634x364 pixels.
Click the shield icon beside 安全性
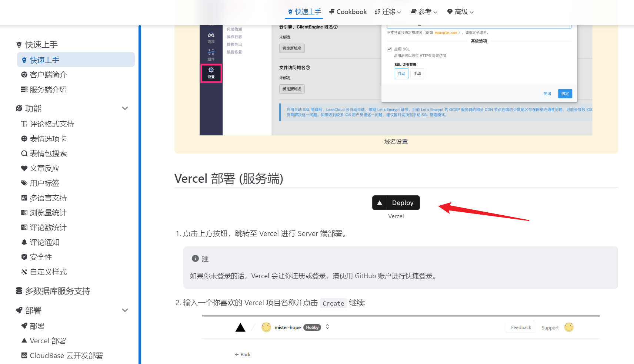click(24, 257)
